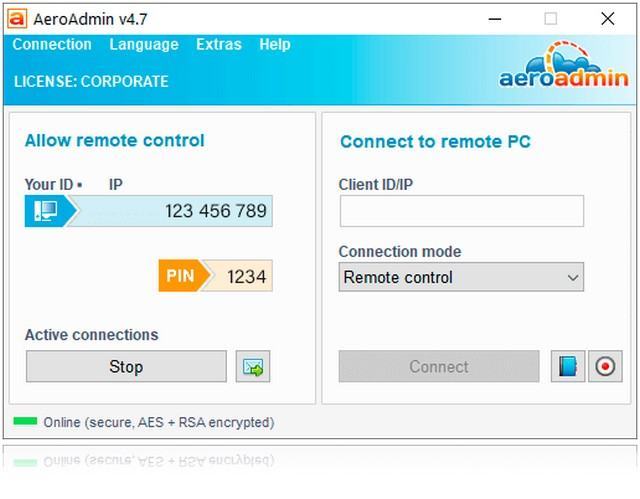Open the Connection menu
The height and width of the screenshot is (499, 640).
pos(52,44)
